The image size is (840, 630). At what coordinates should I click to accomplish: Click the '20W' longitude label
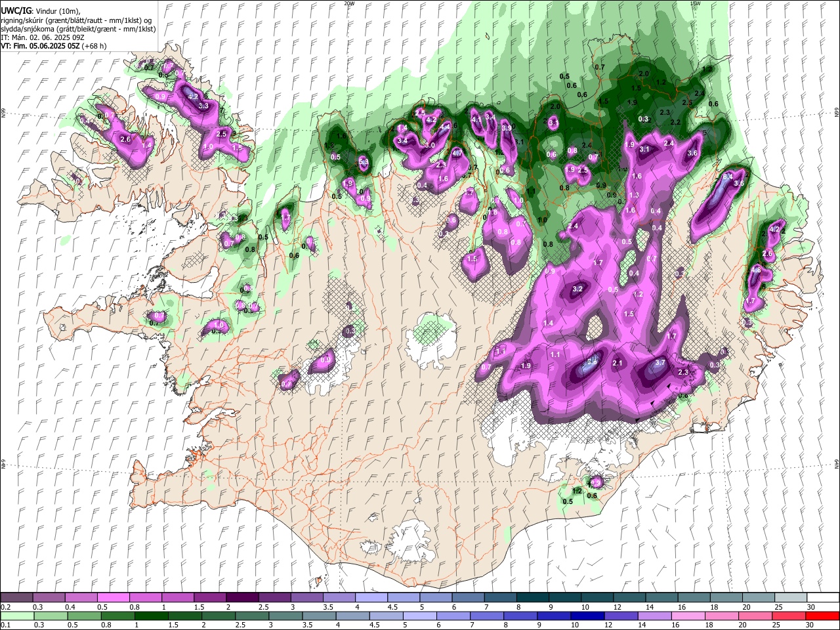point(349,3)
